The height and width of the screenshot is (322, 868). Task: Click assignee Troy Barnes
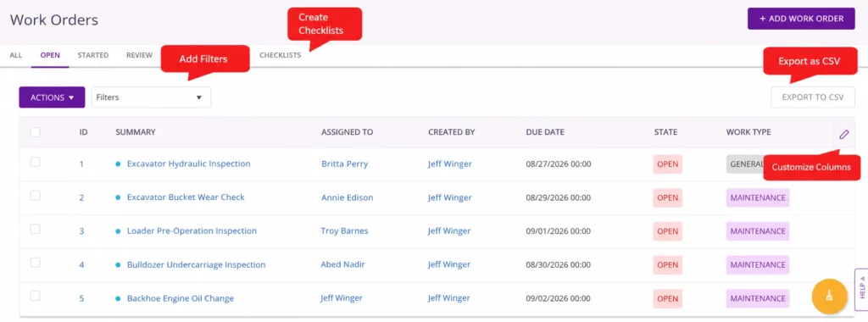pos(344,231)
